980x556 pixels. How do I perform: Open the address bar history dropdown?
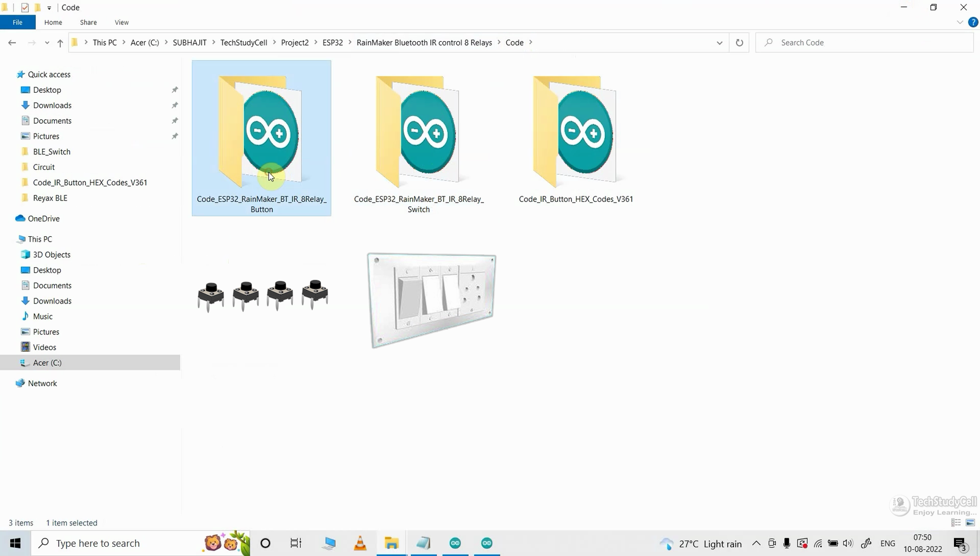(719, 42)
